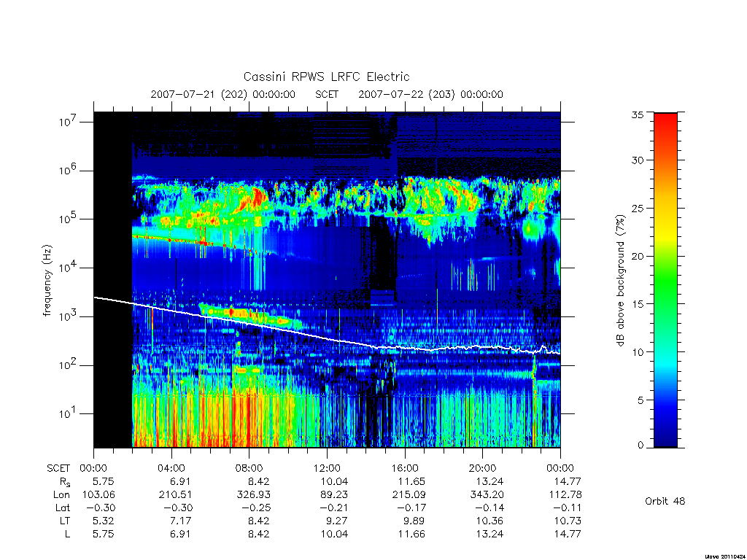Viewport: 747px width, 560px height.
Task: Click the 'LT' ephemeris row label
Action: pyautogui.click(x=65, y=521)
